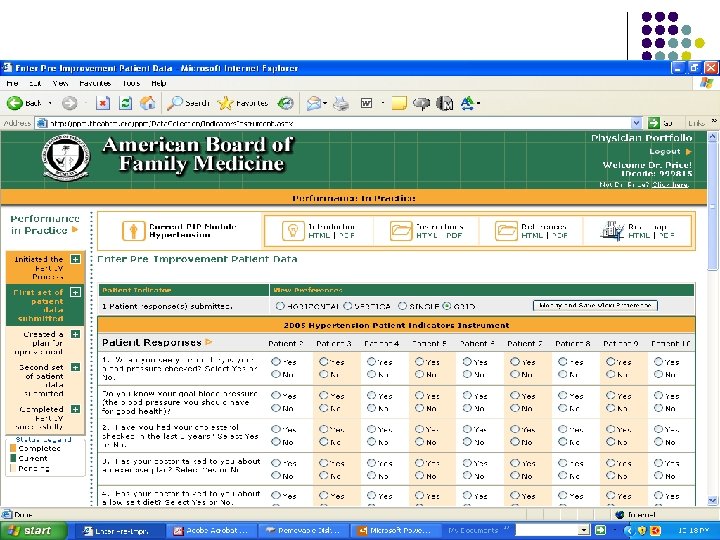Click the Refresh page icon

coord(126,103)
